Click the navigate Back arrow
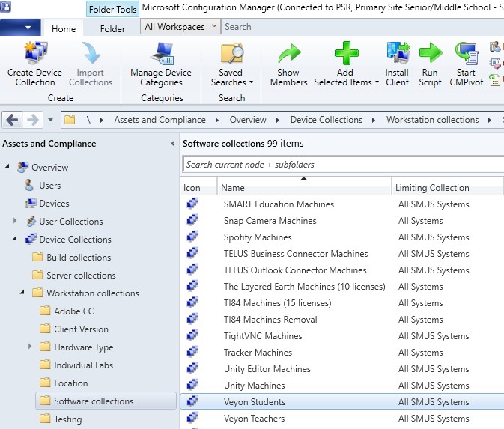Image resolution: width=504 pixels, height=429 pixels. click(13, 120)
